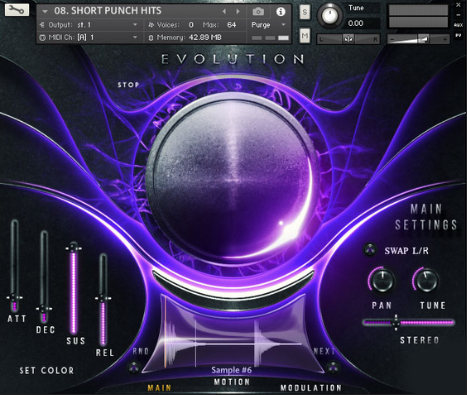
Task: Click the MAIN SETTINGS heading
Action: (x=426, y=217)
